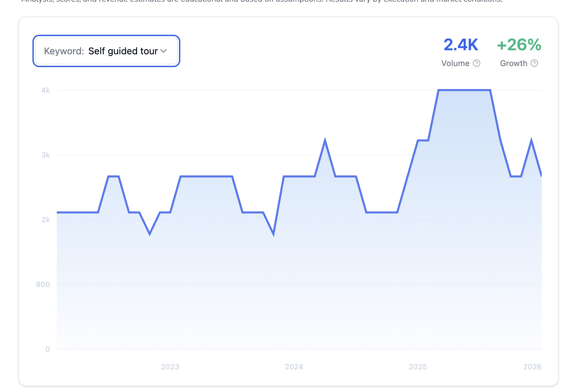Open the Volume help question-mark icon
The width and height of the screenshot is (564, 392).
tap(477, 63)
